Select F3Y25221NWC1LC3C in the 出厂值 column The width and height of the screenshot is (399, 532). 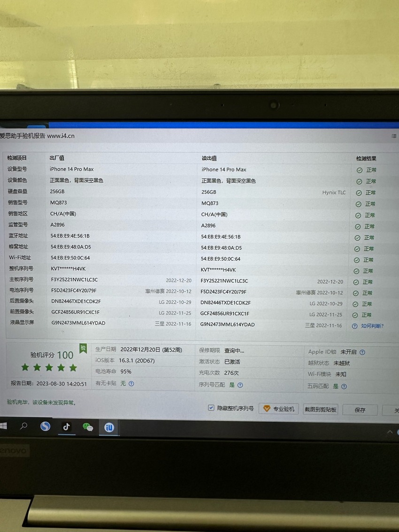[x=74, y=279]
